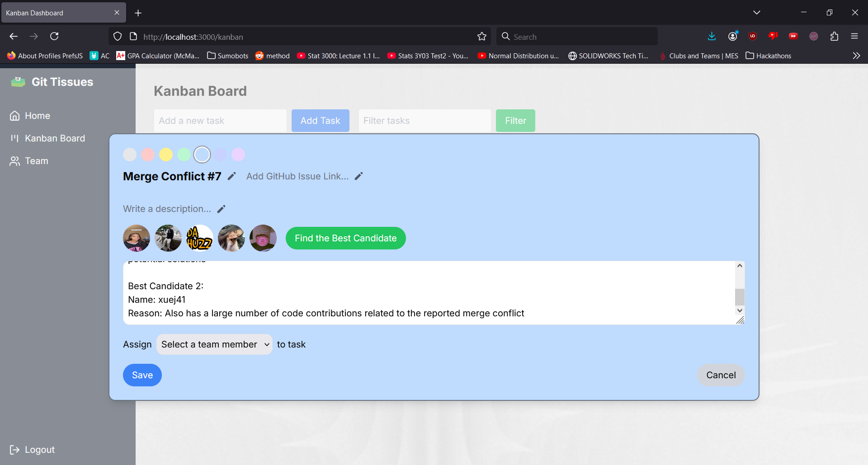This screenshot has height=465, width=868.
Task: Open the SOLIDWORKS Tech Ti bookmark
Action: [609, 56]
